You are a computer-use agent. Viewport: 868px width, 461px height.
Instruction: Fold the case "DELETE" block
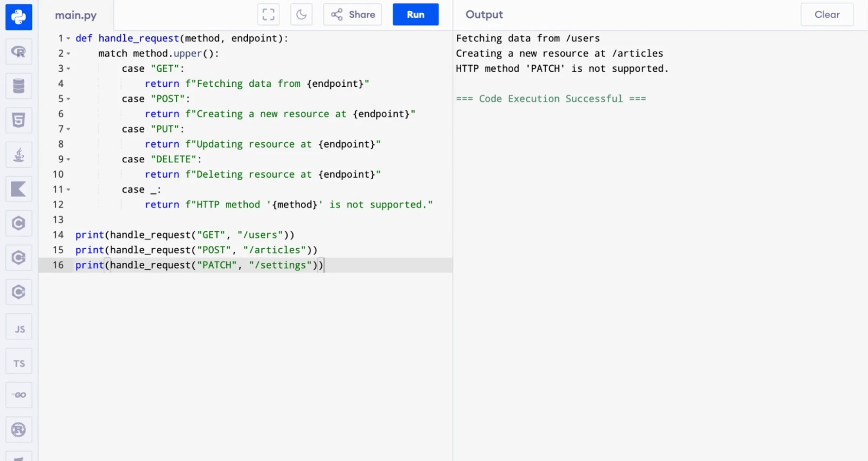68,160
